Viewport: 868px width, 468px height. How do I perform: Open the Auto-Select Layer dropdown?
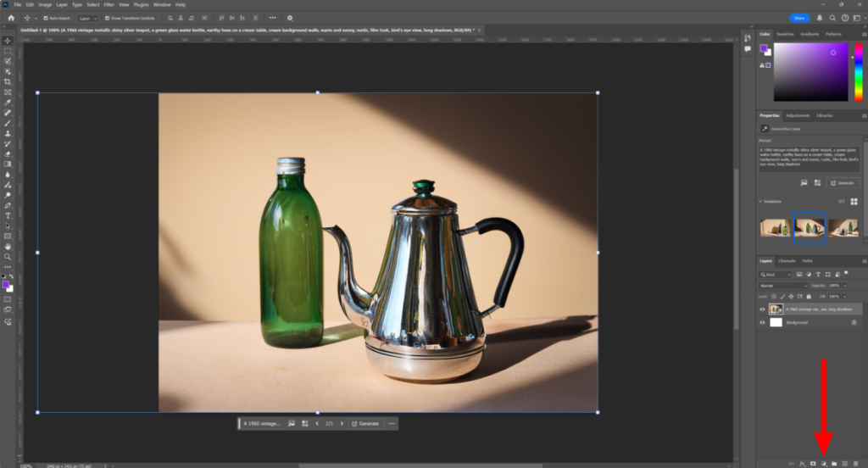click(x=87, y=19)
